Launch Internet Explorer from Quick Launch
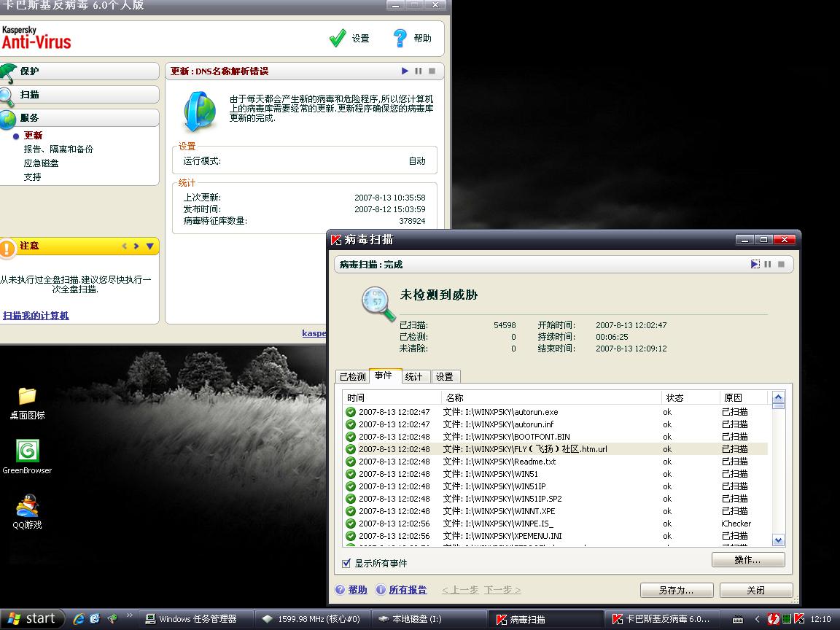This screenshot has height=630, width=840. pos(79,619)
